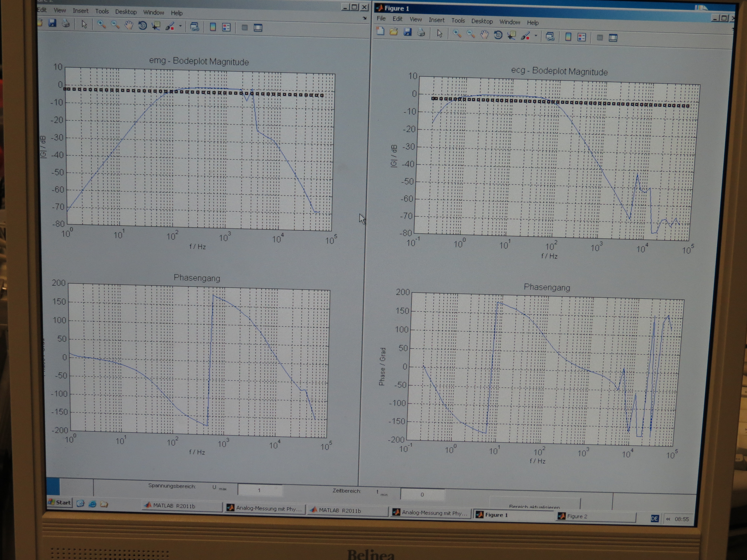
Task: Click Print icon in left figure window
Action: [66, 23]
